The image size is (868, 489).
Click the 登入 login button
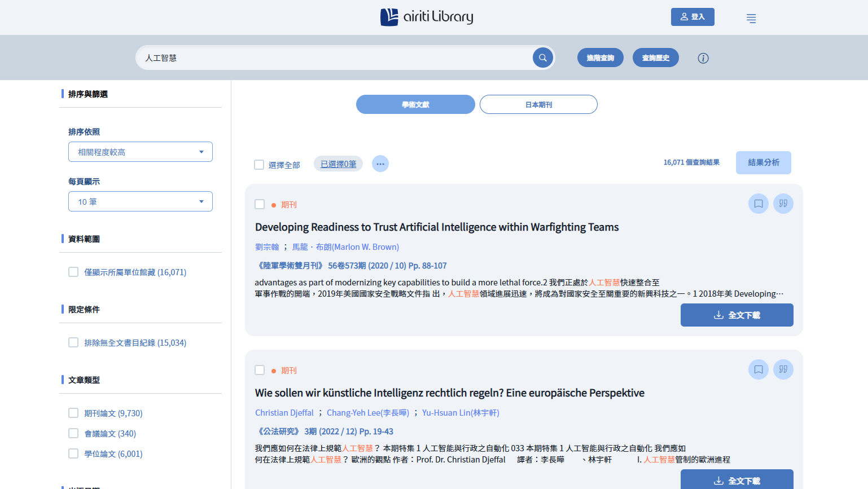point(692,17)
